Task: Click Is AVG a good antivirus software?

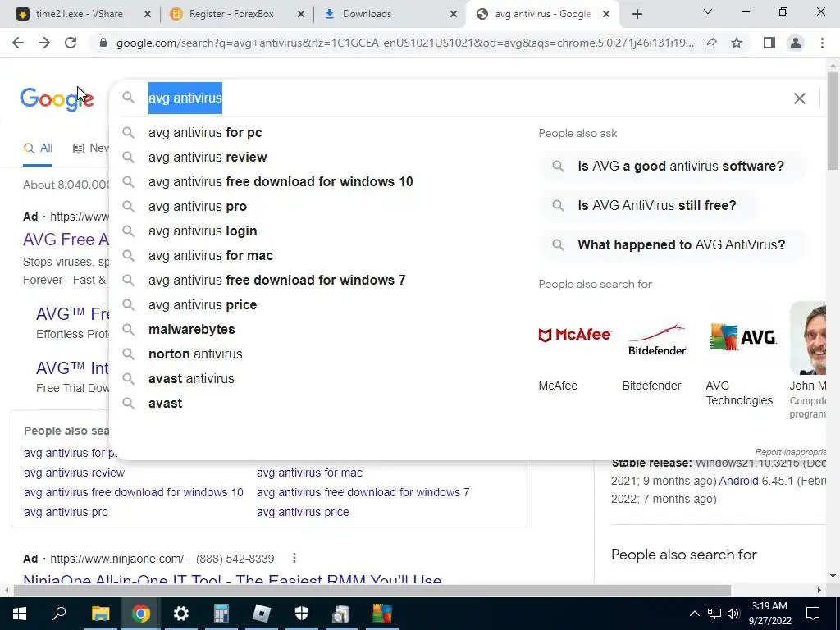Action: [673, 166]
